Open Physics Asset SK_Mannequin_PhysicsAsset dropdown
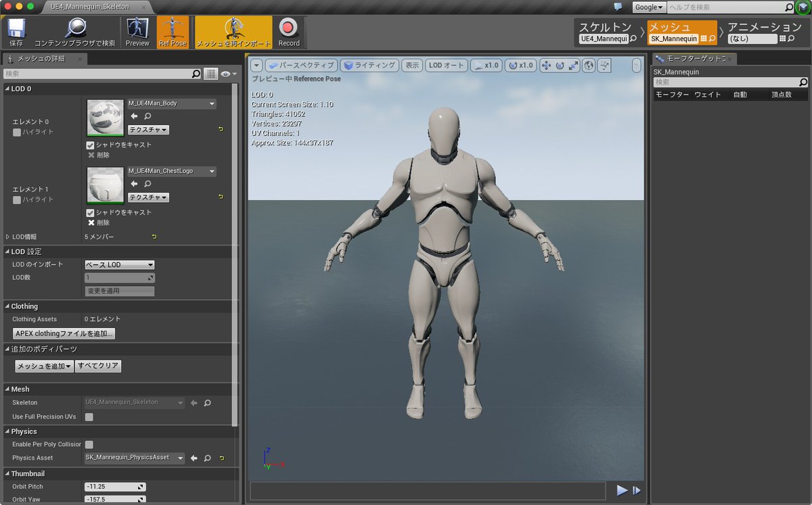 click(134, 458)
